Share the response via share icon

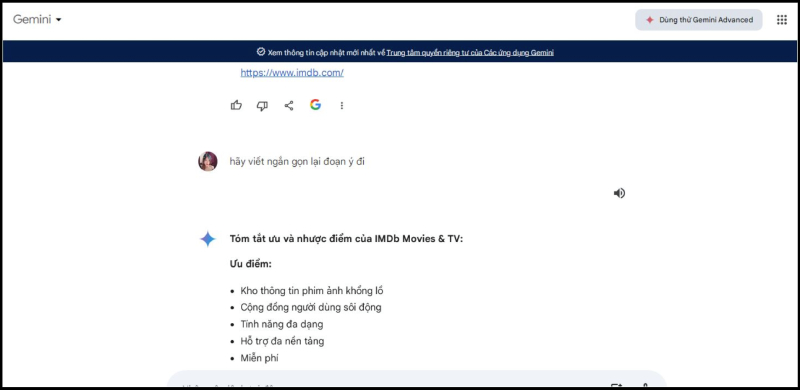tap(289, 106)
